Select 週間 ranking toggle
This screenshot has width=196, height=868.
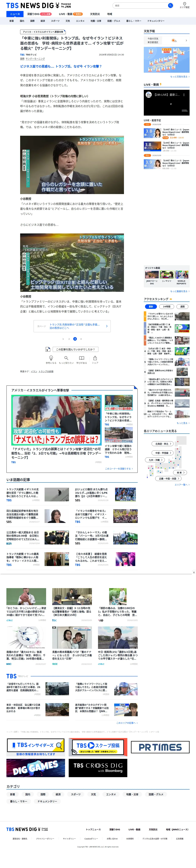182,307
